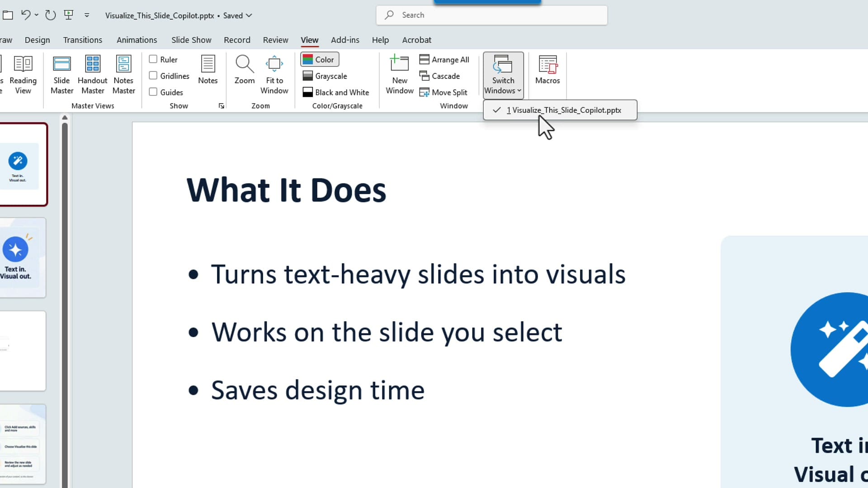This screenshot has height=488, width=868.
Task: Click bullet 'Saves design time'
Action: point(318,390)
